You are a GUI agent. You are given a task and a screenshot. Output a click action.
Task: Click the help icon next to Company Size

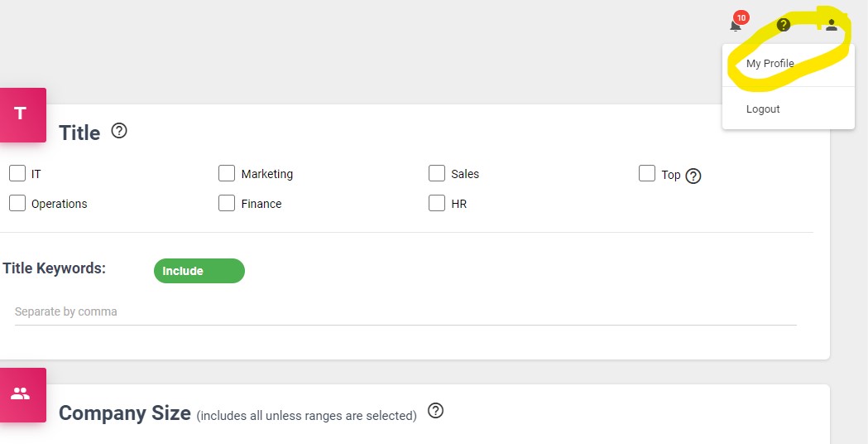coord(436,411)
